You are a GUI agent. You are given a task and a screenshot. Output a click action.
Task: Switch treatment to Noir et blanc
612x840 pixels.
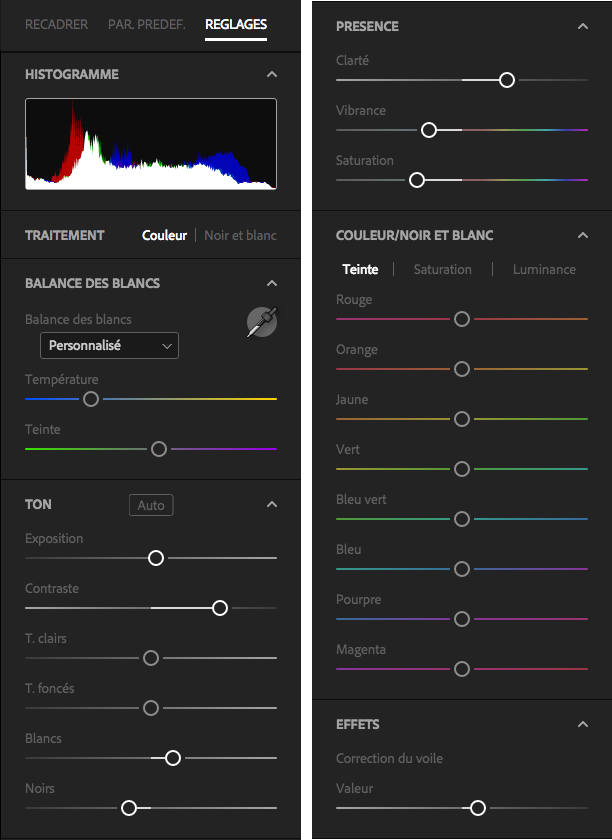tap(241, 235)
